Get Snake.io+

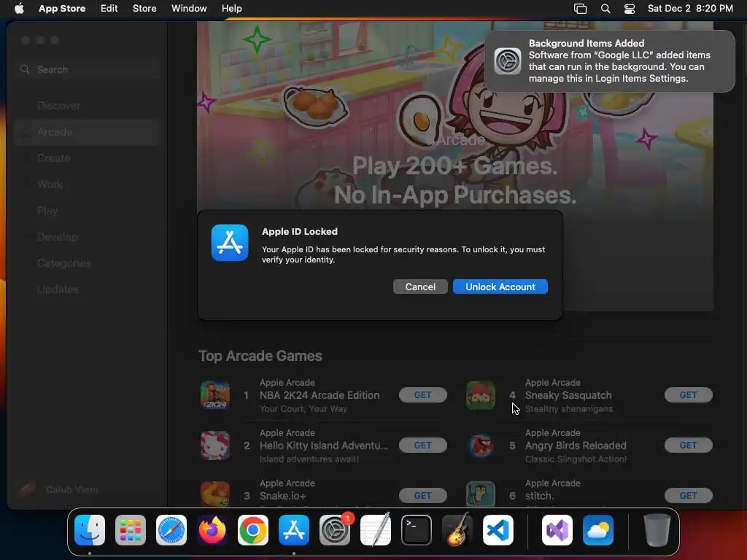[422, 496]
